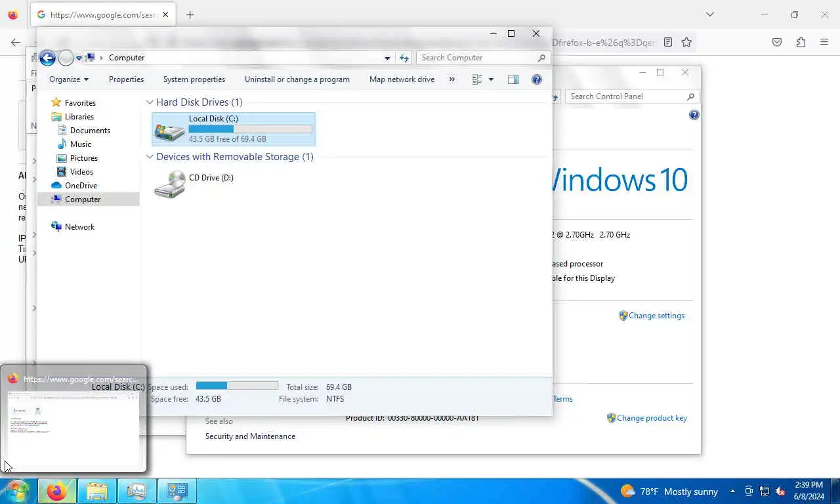Open Security and Maintenance link
The width and height of the screenshot is (840, 504).
coord(250,436)
